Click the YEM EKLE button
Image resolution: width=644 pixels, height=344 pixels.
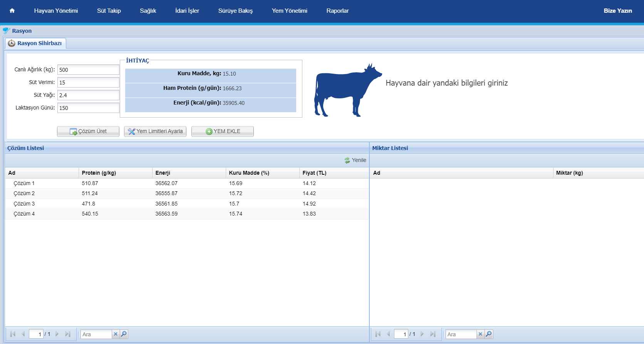pos(223,132)
